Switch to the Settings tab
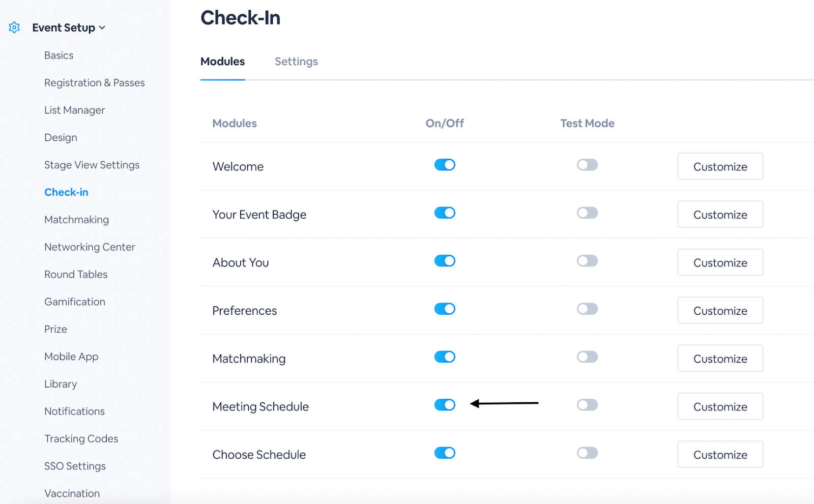This screenshot has height=504, width=814. [296, 62]
